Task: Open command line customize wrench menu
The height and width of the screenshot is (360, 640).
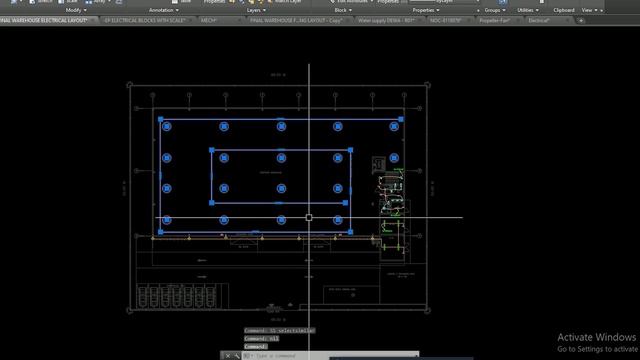Action: click(x=237, y=356)
